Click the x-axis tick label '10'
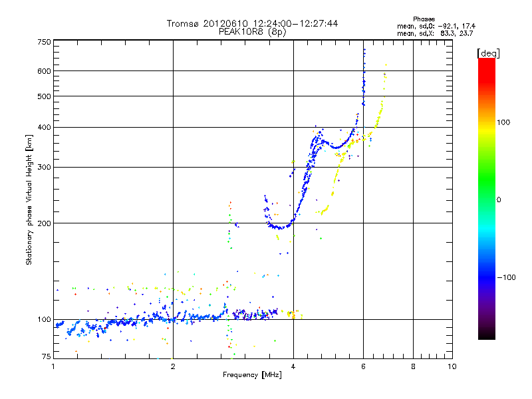This screenshot has width=532, height=399. point(452,366)
